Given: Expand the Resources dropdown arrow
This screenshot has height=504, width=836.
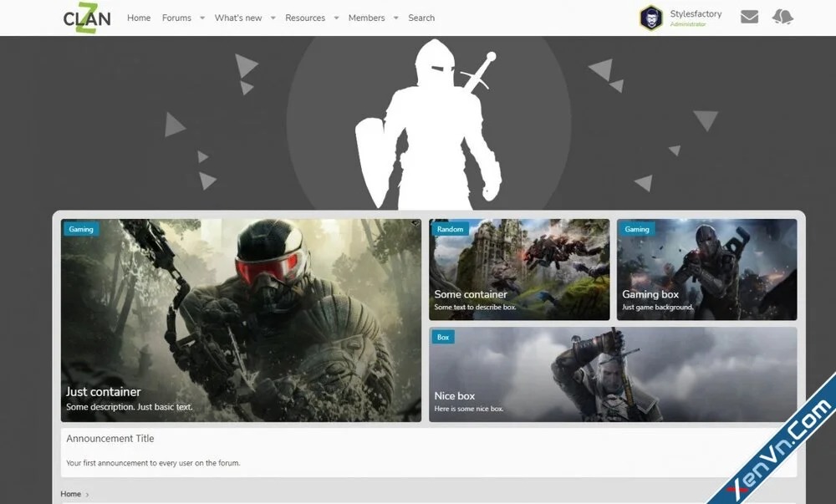Looking at the screenshot, I should [x=336, y=18].
